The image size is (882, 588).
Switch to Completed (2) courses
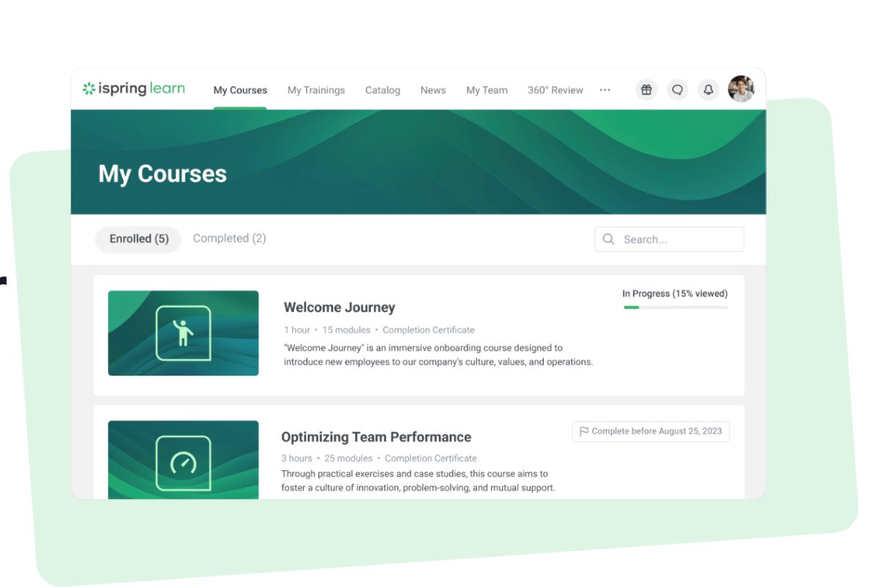click(x=229, y=238)
